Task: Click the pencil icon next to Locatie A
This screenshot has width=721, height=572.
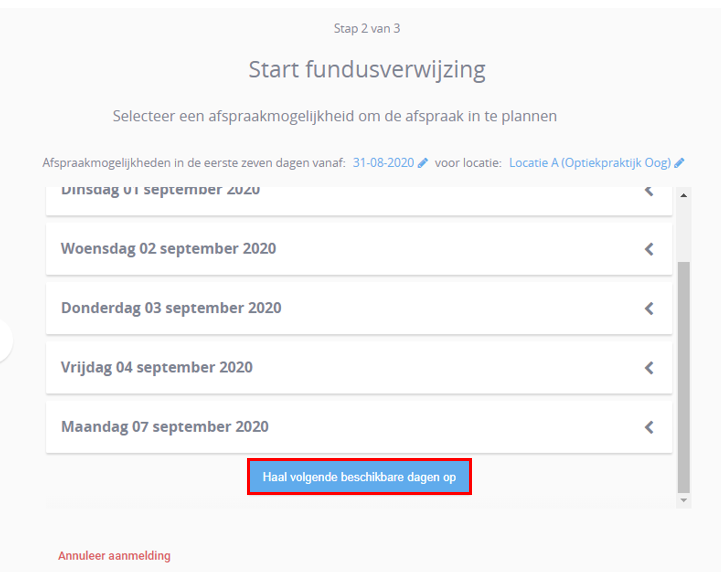Action: 679,163
